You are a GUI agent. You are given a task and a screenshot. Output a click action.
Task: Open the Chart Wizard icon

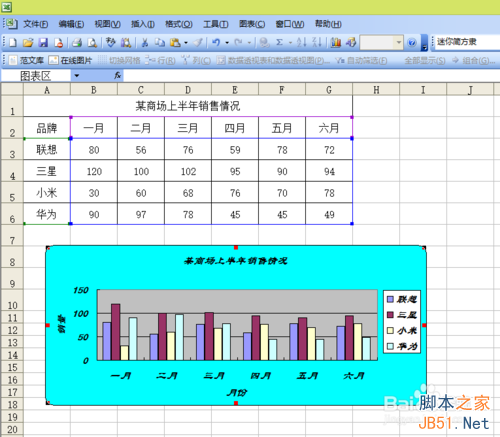click(336, 43)
